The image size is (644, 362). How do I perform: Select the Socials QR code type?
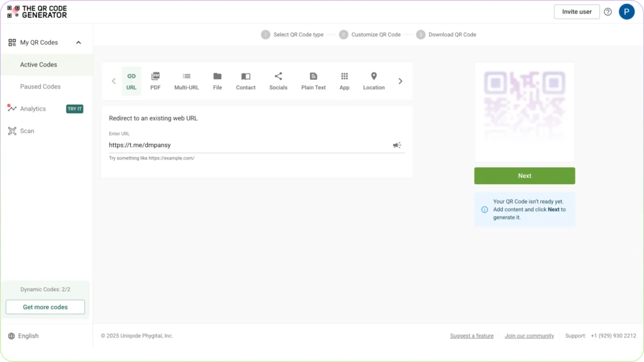pos(278,80)
